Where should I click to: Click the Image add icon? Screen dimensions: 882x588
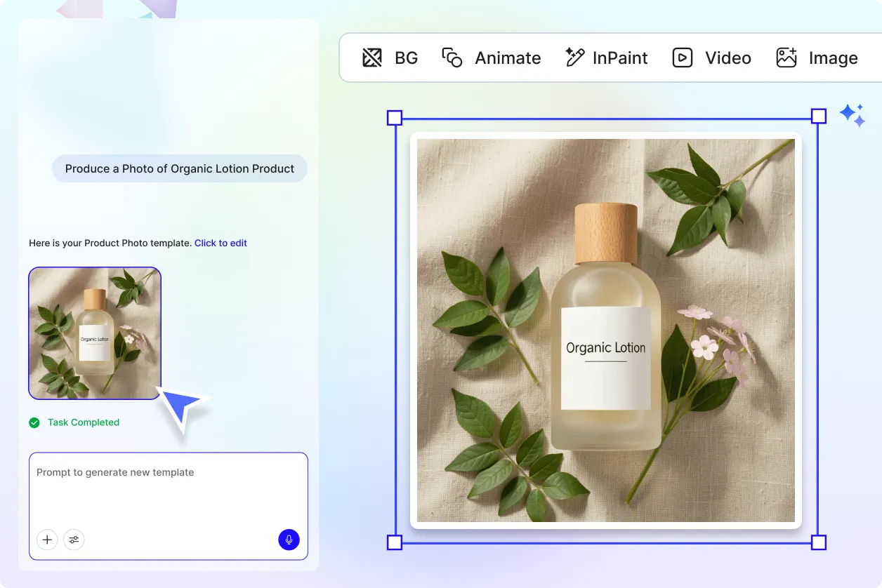pyautogui.click(x=786, y=58)
